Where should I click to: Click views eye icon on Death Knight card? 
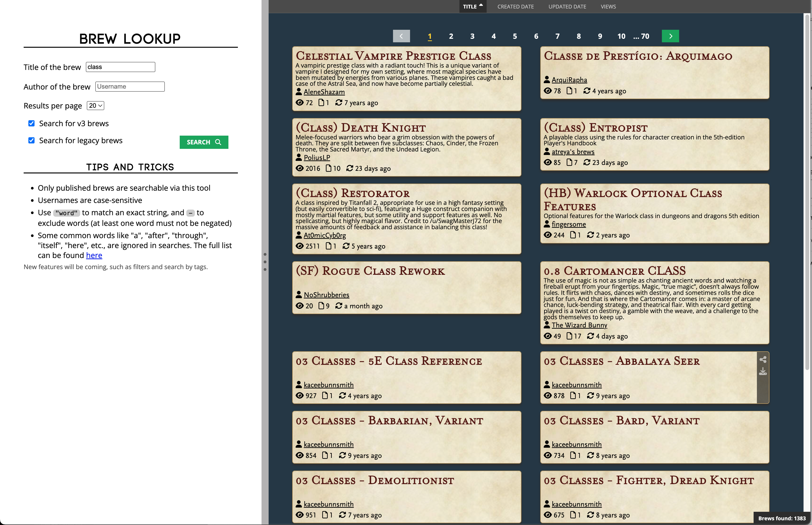(x=300, y=168)
